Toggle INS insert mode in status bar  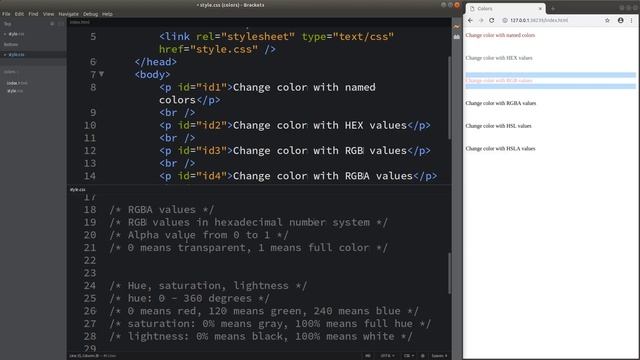coord(368,356)
